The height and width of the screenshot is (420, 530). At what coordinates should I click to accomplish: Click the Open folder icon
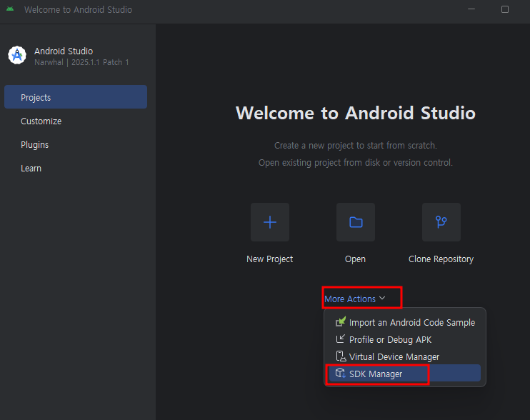click(356, 222)
